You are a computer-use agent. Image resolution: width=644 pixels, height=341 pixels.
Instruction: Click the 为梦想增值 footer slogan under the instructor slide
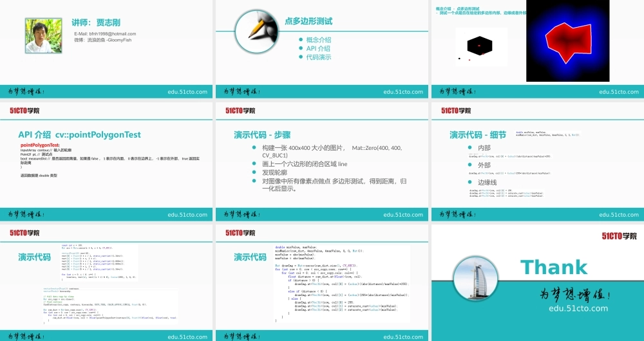[26, 91]
